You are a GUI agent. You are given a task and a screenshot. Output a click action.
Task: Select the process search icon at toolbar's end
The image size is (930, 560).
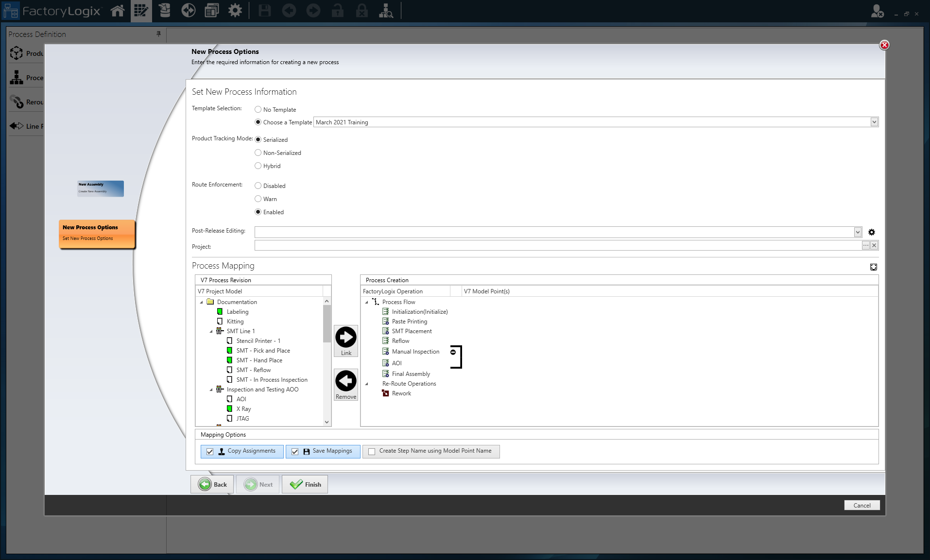(386, 10)
